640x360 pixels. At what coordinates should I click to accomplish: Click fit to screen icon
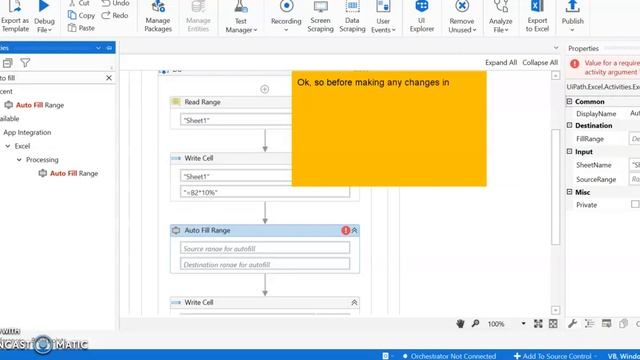[538, 324]
